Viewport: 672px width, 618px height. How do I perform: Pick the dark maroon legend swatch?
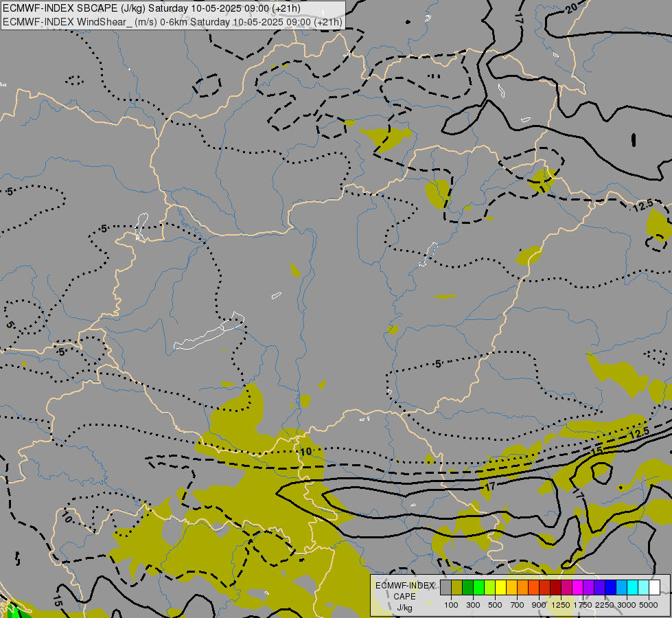tap(556, 587)
